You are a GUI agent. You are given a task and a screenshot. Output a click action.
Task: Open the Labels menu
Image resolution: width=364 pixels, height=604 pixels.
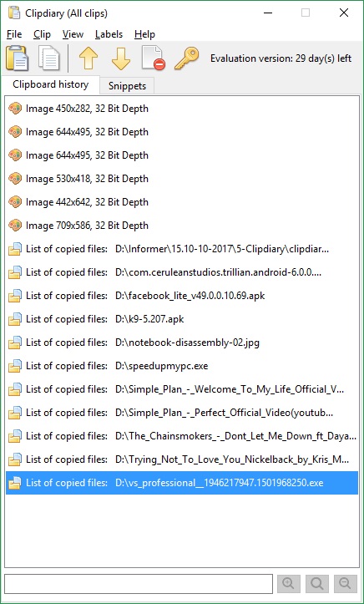point(109,34)
